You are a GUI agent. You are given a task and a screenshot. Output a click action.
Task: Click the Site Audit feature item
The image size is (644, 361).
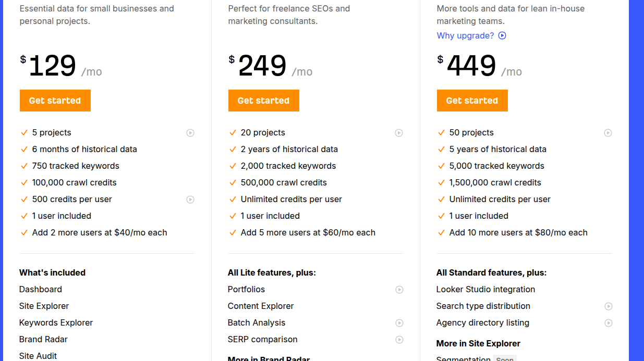38,356
